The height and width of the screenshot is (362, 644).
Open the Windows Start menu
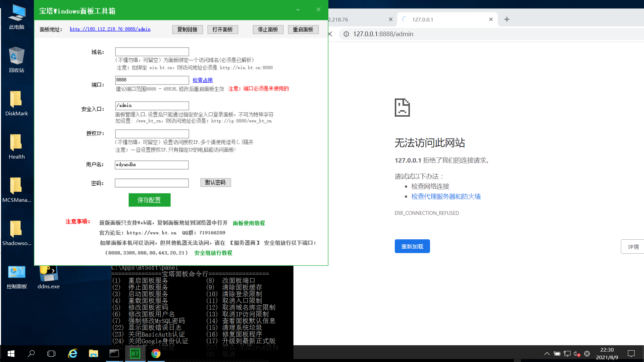(x=11, y=354)
